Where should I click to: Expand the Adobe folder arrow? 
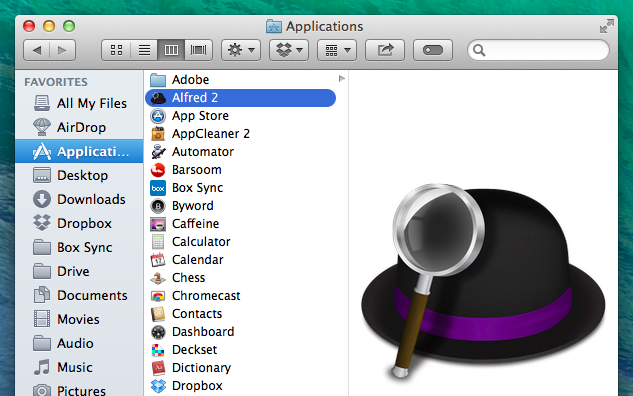pos(342,78)
